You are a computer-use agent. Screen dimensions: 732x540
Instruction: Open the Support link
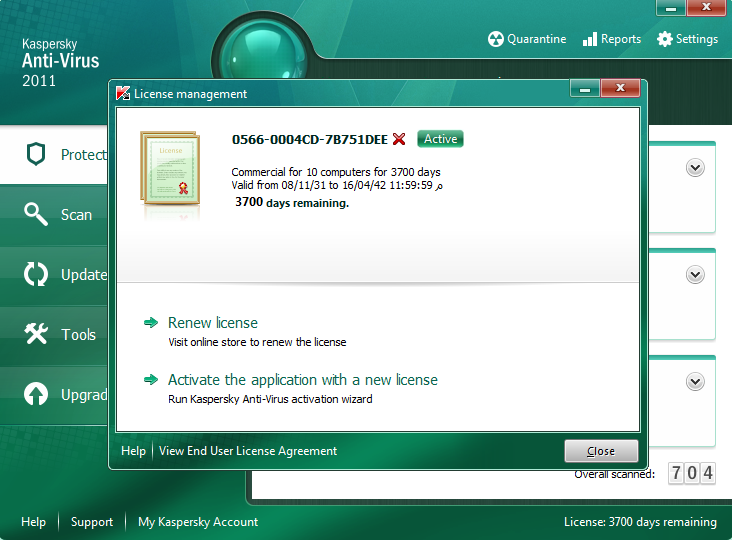[92, 522]
